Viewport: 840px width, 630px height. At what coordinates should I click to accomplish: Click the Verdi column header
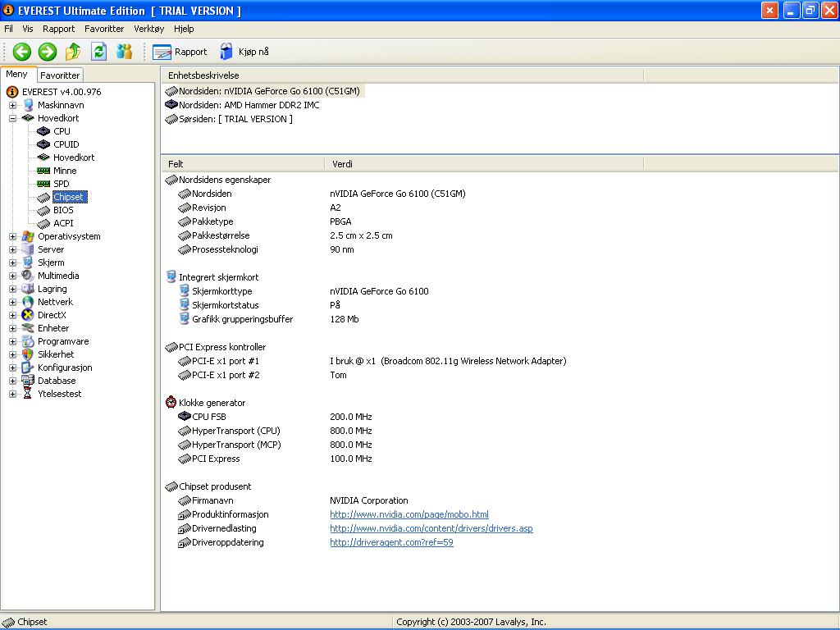484,164
